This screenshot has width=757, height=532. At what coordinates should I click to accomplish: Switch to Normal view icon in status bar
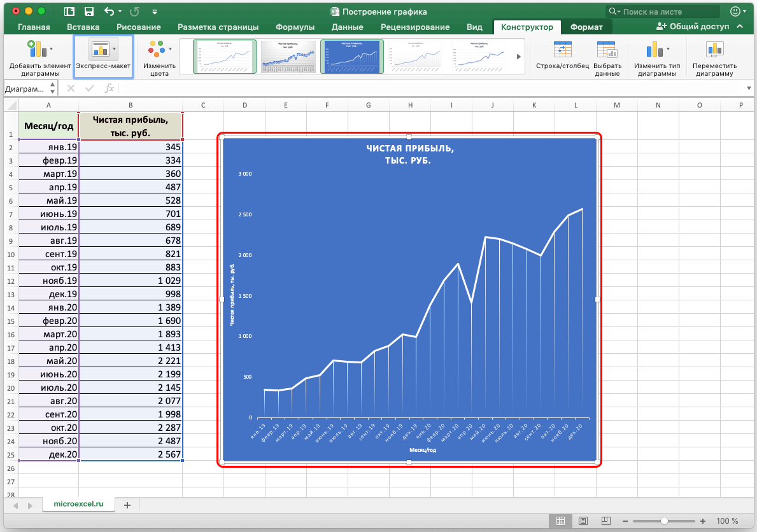[x=560, y=521]
